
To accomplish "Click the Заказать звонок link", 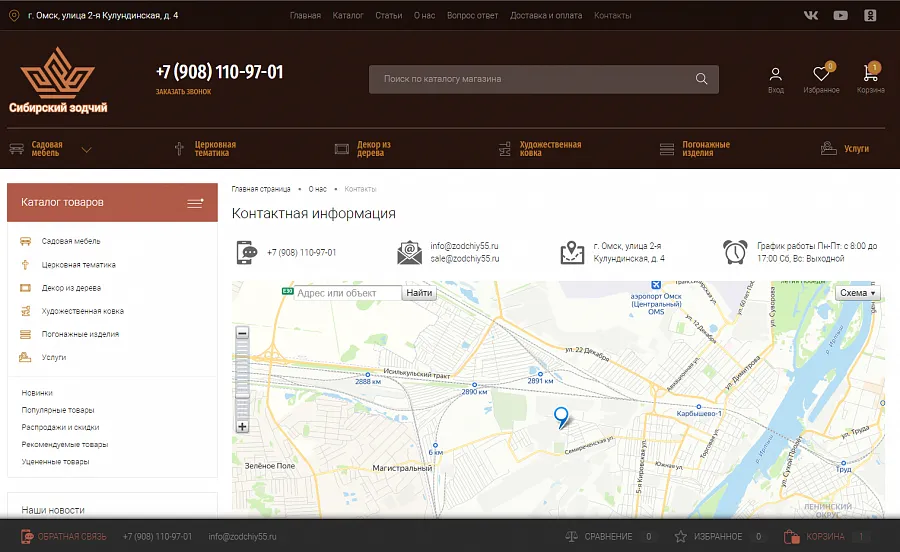I will [x=184, y=92].
